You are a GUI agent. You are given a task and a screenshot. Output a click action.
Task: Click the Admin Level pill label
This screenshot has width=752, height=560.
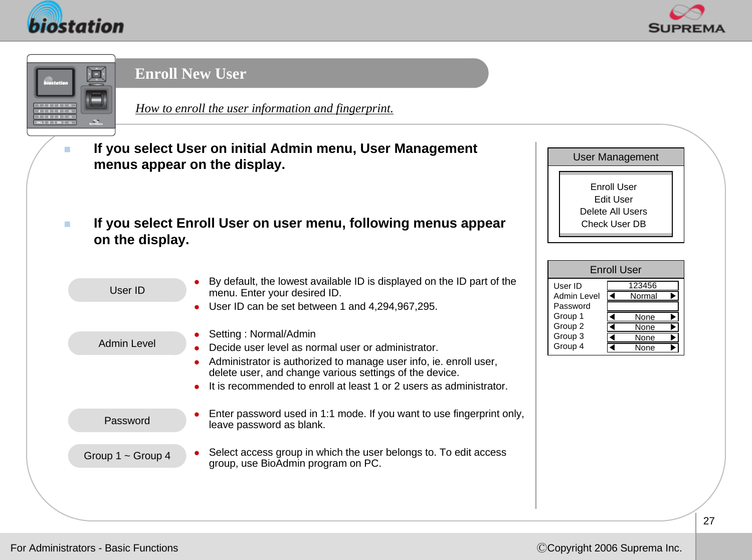click(x=127, y=343)
